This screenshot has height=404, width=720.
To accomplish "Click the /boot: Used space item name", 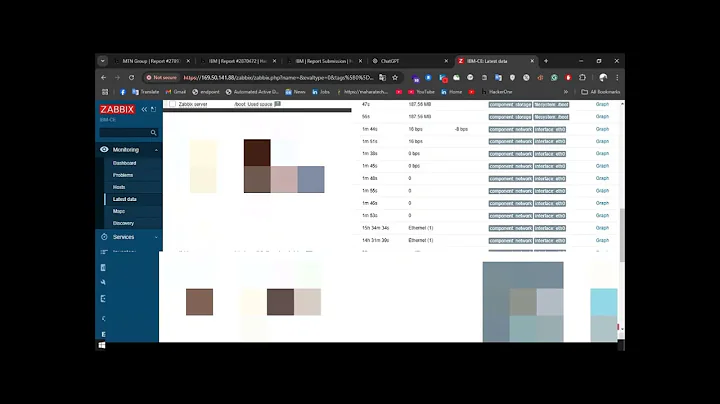I will point(253,104).
